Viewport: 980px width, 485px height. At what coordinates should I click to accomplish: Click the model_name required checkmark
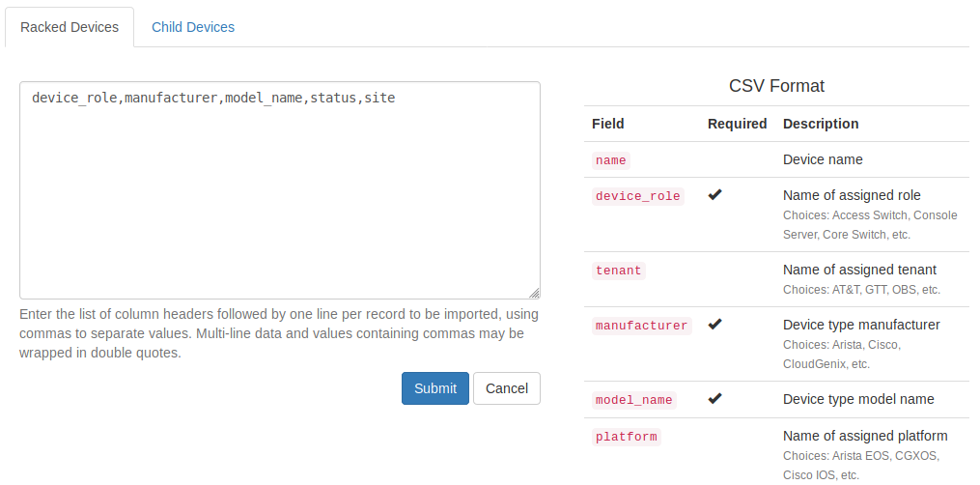715,398
